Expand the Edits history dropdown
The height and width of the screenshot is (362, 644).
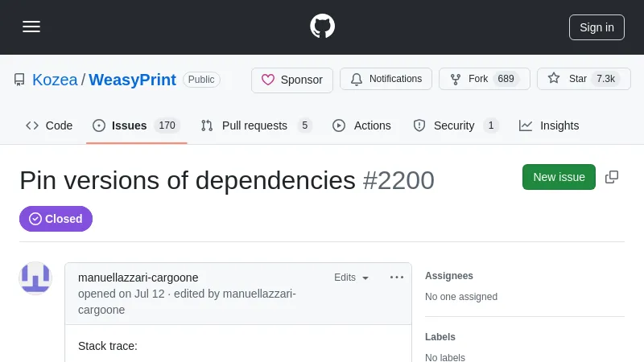point(352,278)
